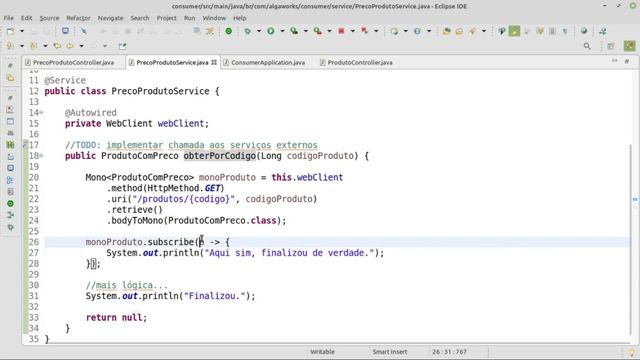Open the dropdown arrow beside New Java Class
The image size is (640, 360).
tap(429, 31)
